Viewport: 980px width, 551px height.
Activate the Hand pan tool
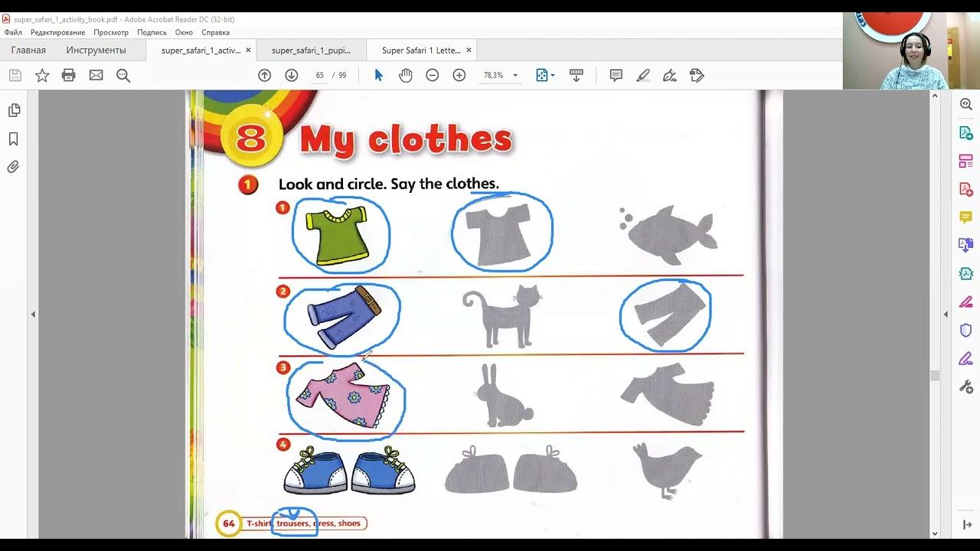click(x=405, y=75)
